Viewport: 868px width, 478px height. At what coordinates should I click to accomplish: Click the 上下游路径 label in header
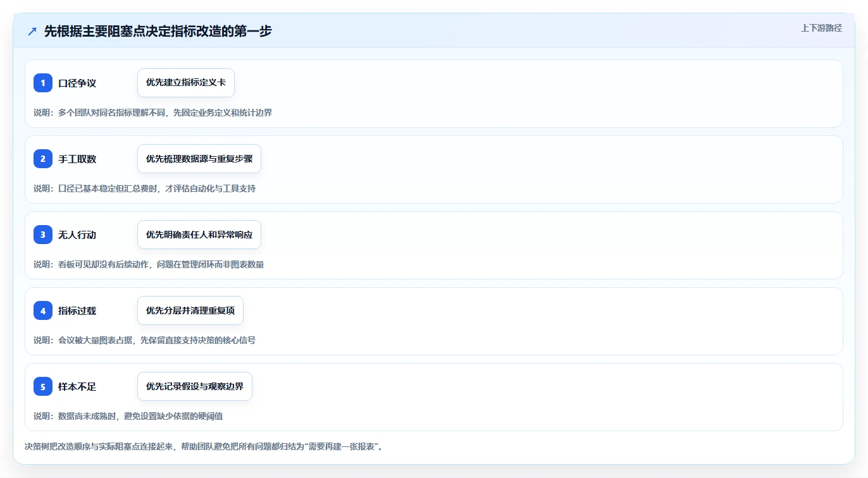pyautogui.click(x=821, y=28)
